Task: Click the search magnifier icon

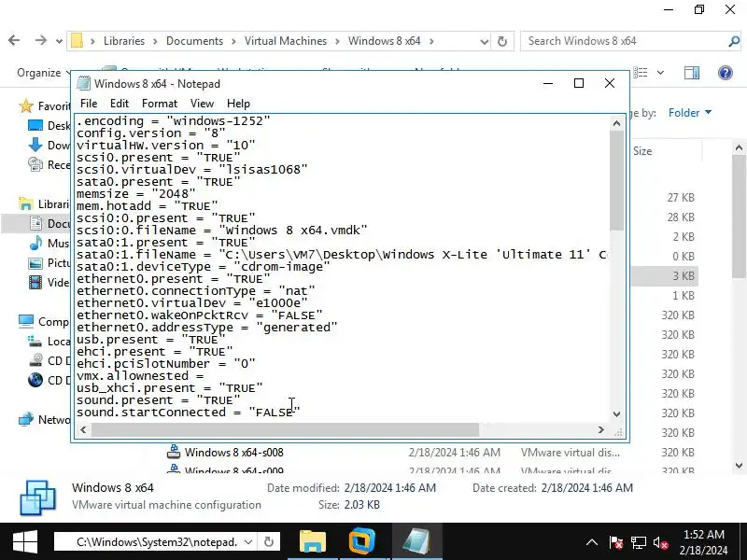Action: 734,41
